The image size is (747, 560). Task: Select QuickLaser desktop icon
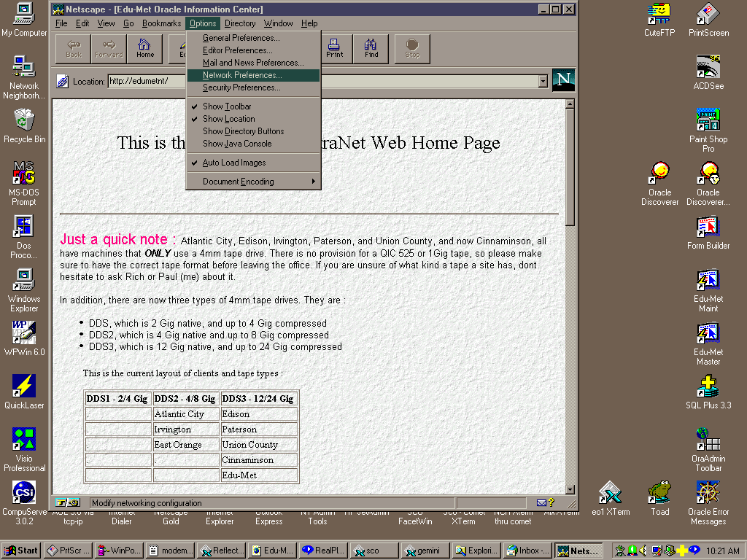(x=24, y=392)
